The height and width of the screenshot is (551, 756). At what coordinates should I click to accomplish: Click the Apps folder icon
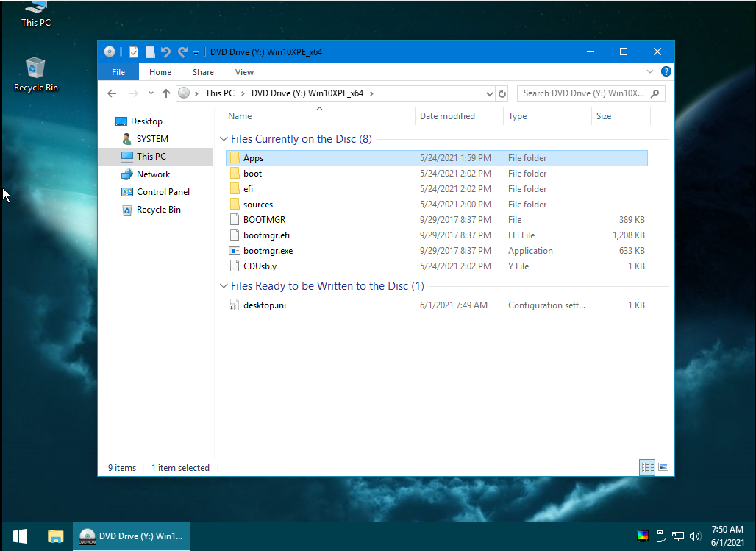(235, 157)
